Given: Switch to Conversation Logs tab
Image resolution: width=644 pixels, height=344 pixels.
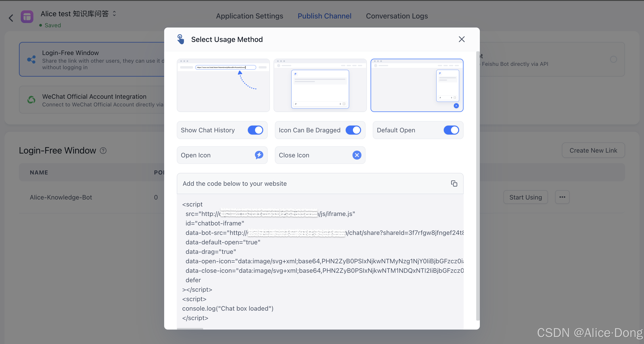Looking at the screenshot, I should (397, 16).
